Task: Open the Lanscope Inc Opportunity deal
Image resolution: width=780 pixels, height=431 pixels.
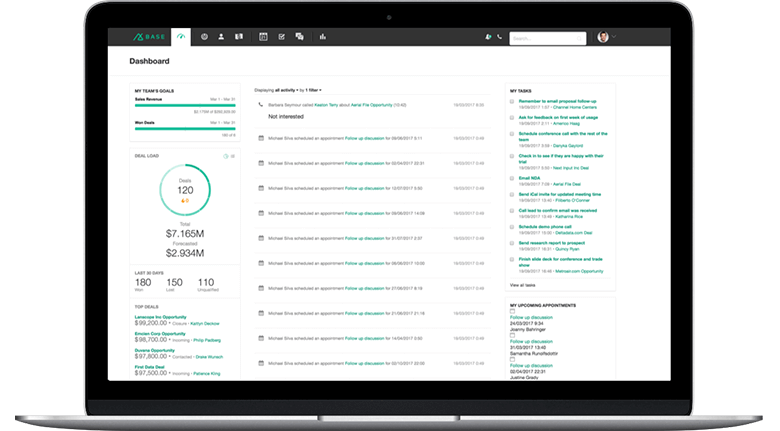Action: tap(160, 317)
